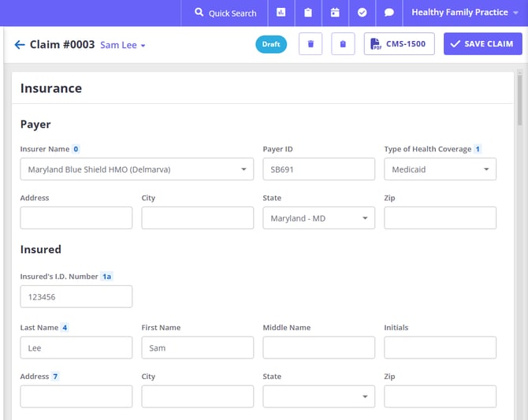Open the Type of Health Coverage dropdown
528x420 pixels.
440,169
